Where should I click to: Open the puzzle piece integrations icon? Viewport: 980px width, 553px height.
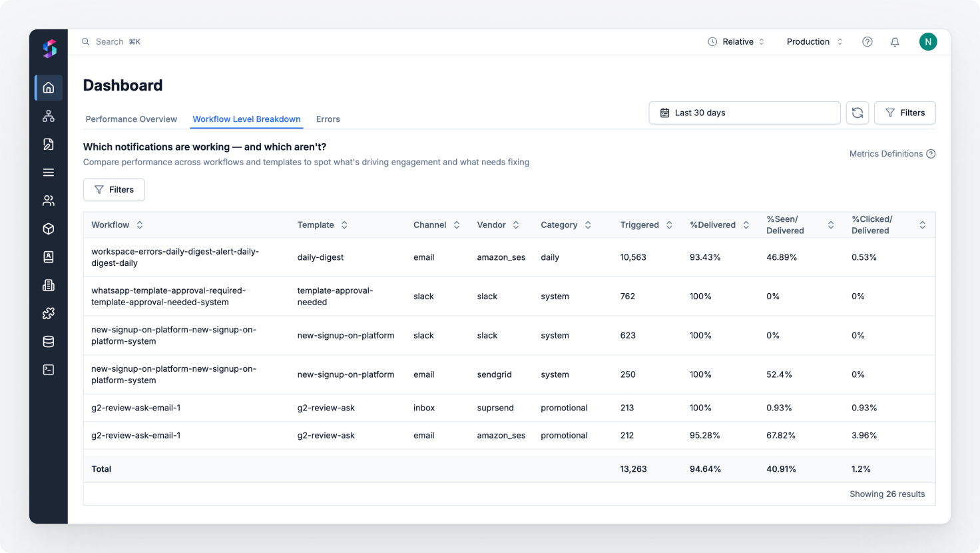[49, 313]
